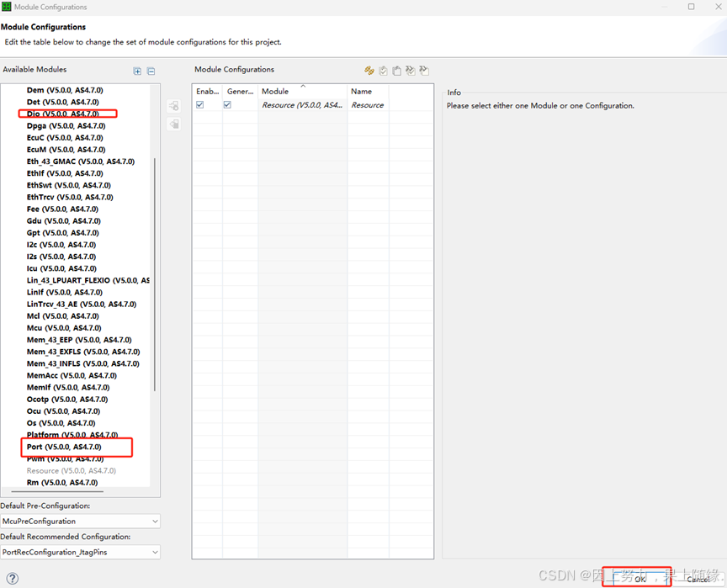Screen dimensions: 727x588
Task: Select Ocotp (V5.0.0, AS4.7.0) module
Action: pyautogui.click(x=67, y=400)
